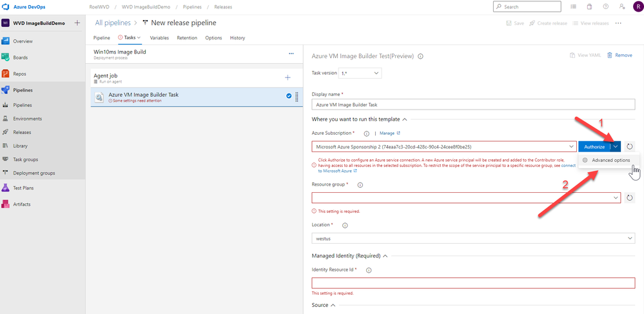Open Boards in the sidebar
Screen dimensions: 644x314
tap(20, 57)
